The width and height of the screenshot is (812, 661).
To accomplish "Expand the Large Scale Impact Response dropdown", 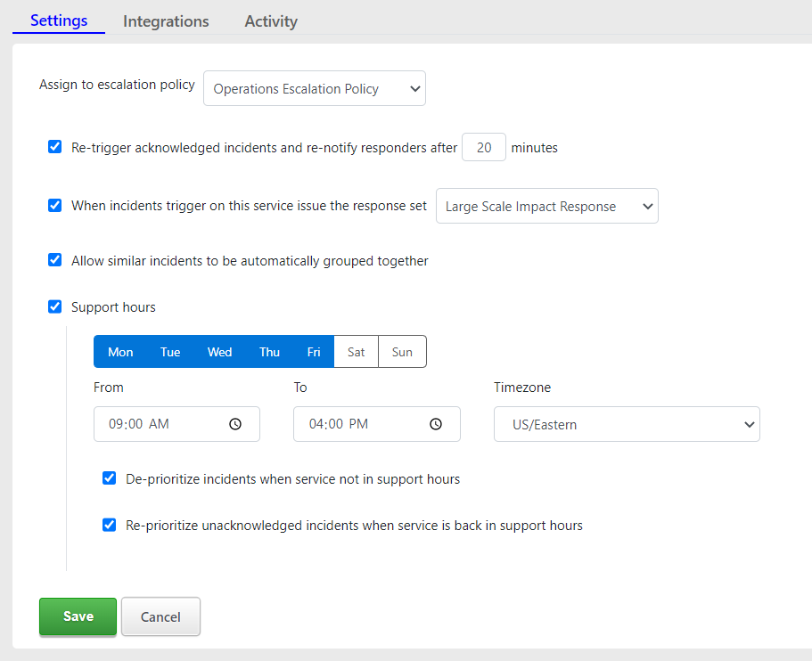I will (x=546, y=207).
